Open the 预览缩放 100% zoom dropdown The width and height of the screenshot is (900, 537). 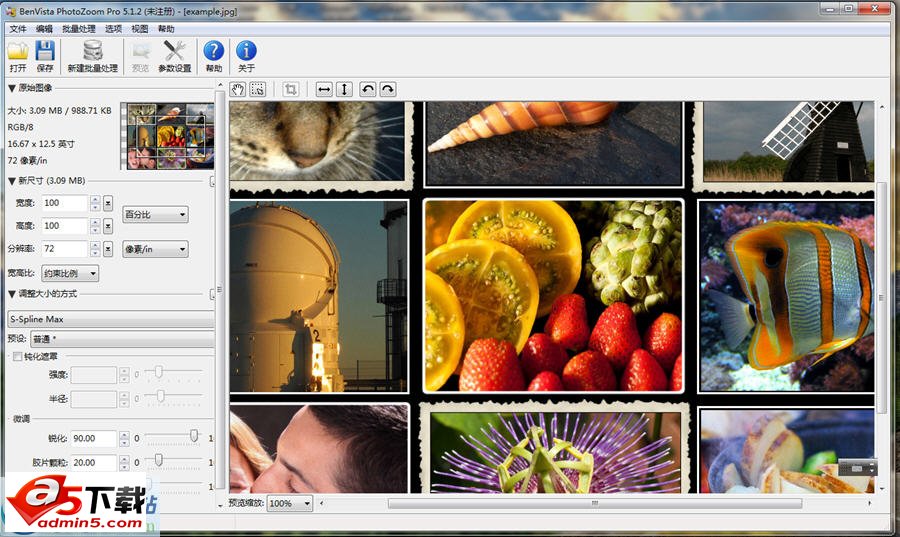290,503
